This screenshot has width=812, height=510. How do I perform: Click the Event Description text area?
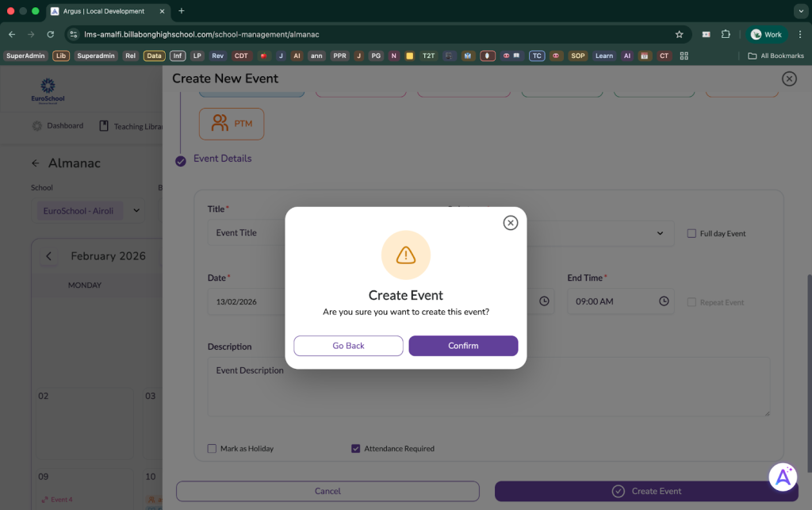point(488,386)
